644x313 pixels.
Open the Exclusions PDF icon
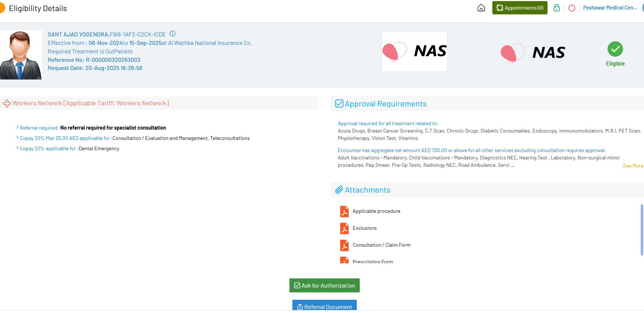(344, 228)
